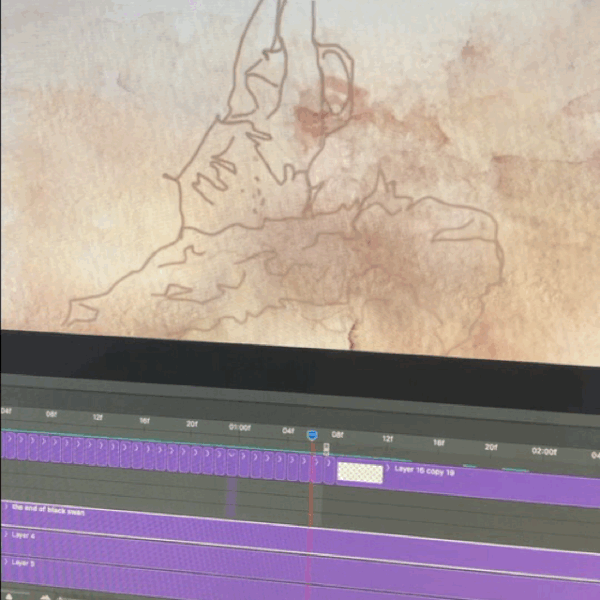Click the work area end handle beside the playhead
The width and height of the screenshot is (600, 600).
coord(326,449)
